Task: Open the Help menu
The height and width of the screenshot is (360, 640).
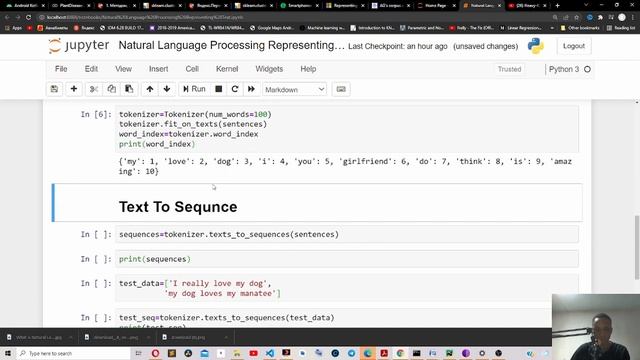Action: [x=308, y=69]
